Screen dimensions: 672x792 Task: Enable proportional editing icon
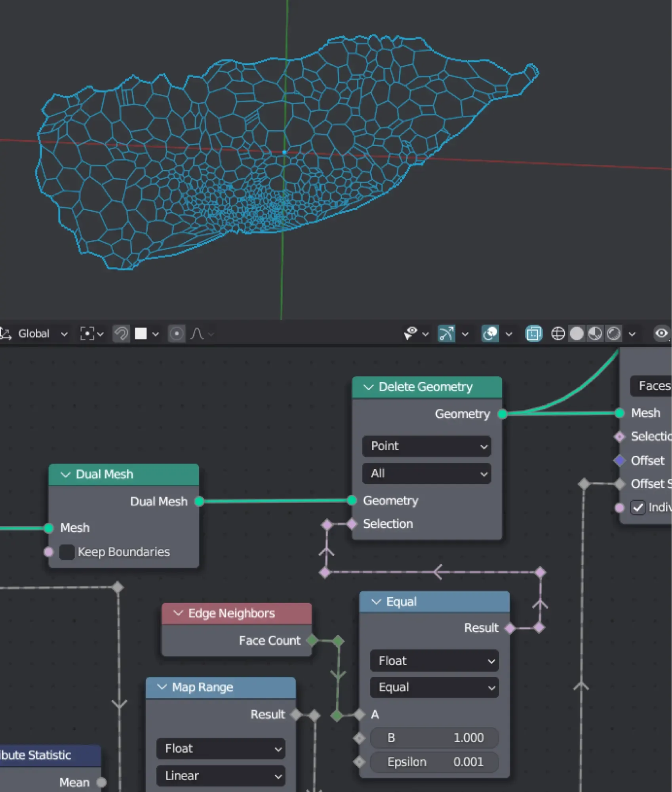(176, 334)
